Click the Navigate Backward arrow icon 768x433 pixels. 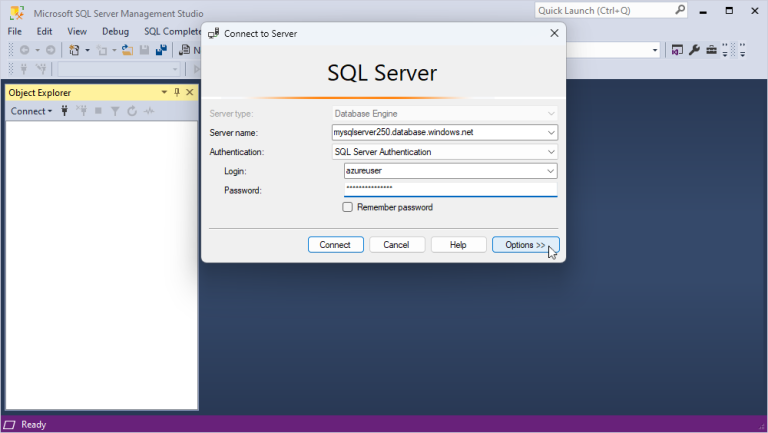pyautogui.click(x=24, y=50)
